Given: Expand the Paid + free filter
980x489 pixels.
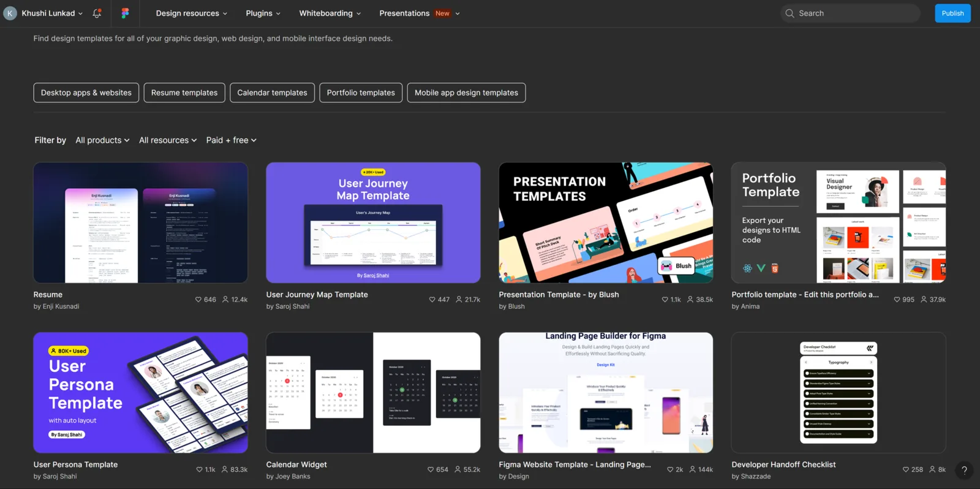Looking at the screenshot, I should (x=232, y=140).
